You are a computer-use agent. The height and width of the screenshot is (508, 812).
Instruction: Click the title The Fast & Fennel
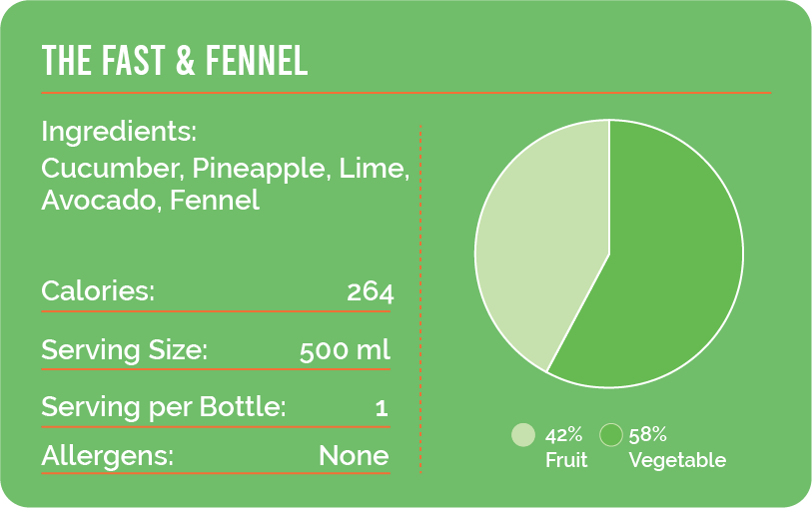(x=175, y=61)
